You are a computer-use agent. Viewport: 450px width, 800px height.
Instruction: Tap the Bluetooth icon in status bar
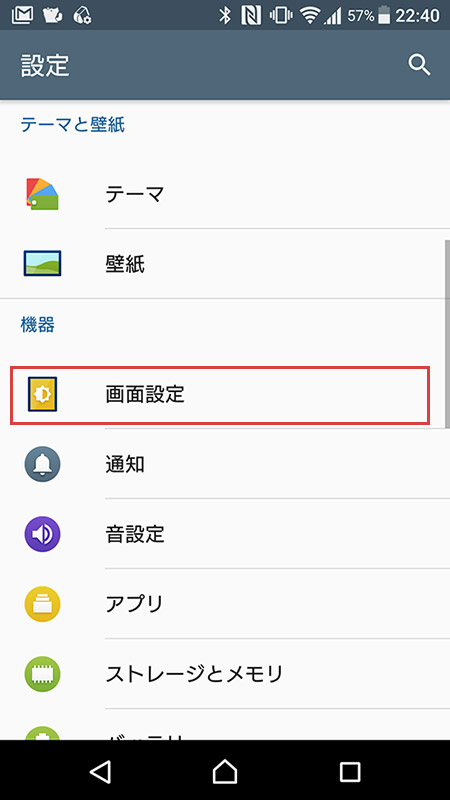[x=225, y=16]
